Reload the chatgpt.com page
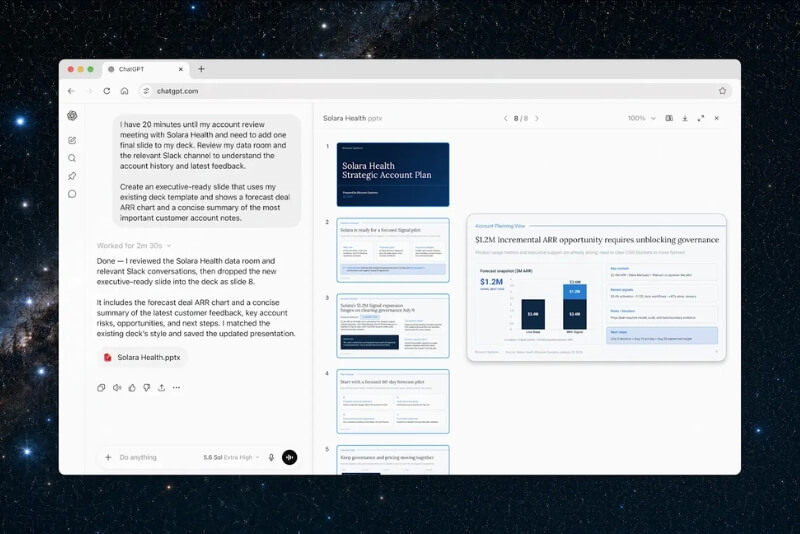This screenshot has height=534, width=800. point(107,91)
